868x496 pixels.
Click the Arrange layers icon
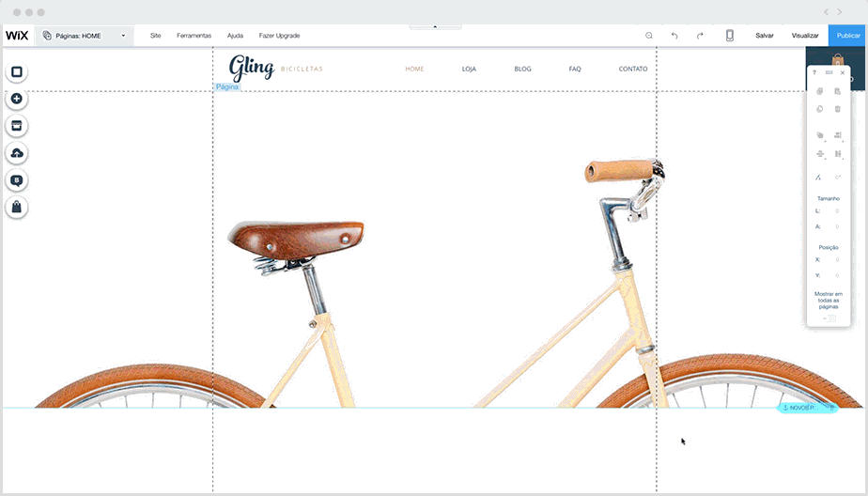tap(820, 135)
